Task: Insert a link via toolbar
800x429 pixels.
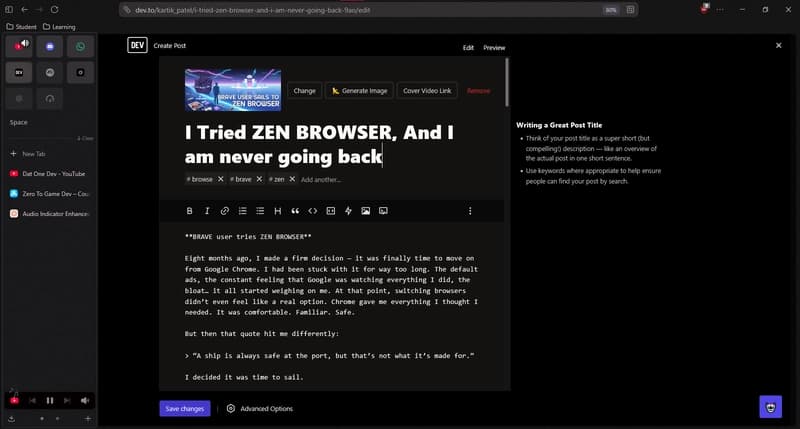Action: [224, 211]
